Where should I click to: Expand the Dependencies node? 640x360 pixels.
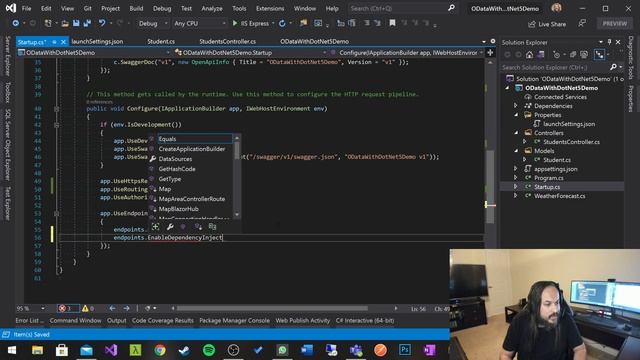516,106
